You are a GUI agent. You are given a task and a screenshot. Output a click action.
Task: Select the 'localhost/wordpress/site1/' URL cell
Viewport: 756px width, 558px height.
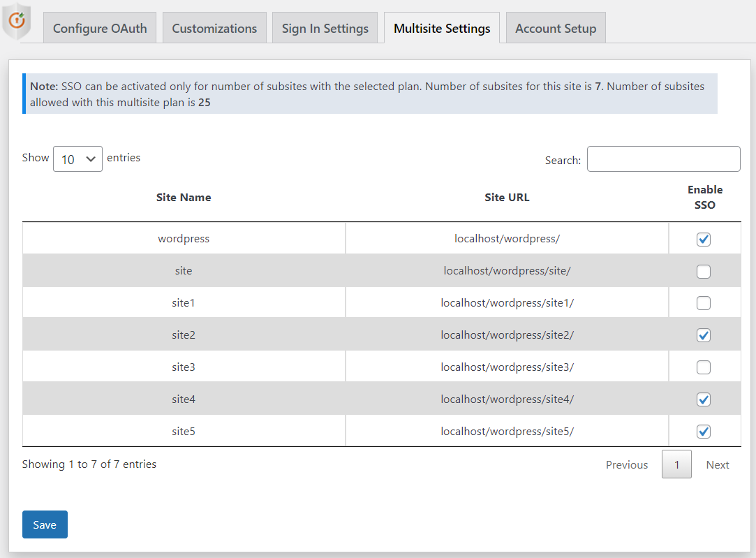[x=507, y=302]
